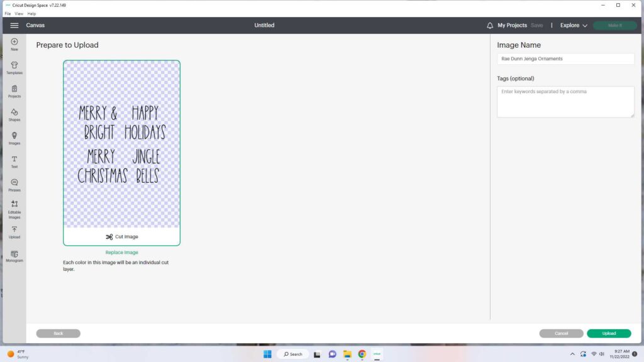Click the Image Name input field

(x=565, y=58)
